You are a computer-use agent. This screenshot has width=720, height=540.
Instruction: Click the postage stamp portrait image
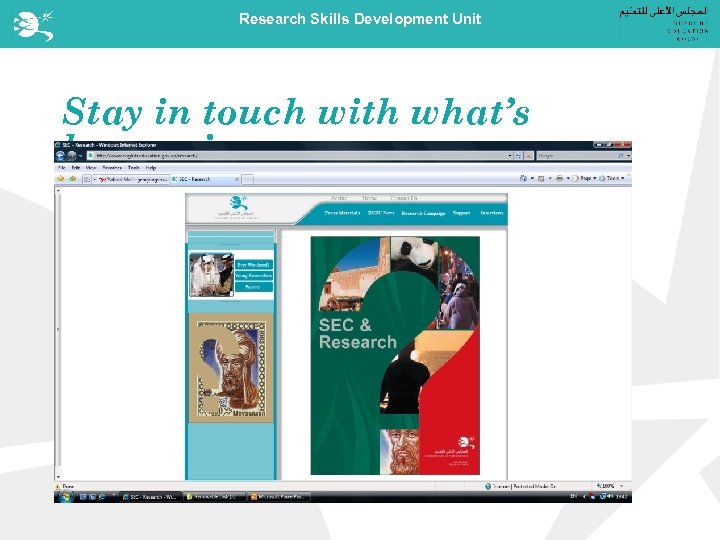point(231,369)
